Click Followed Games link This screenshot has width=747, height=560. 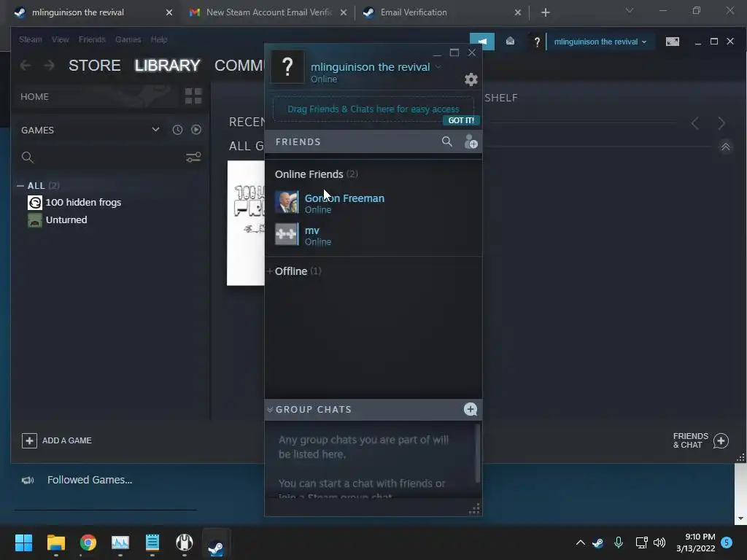click(x=90, y=480)
